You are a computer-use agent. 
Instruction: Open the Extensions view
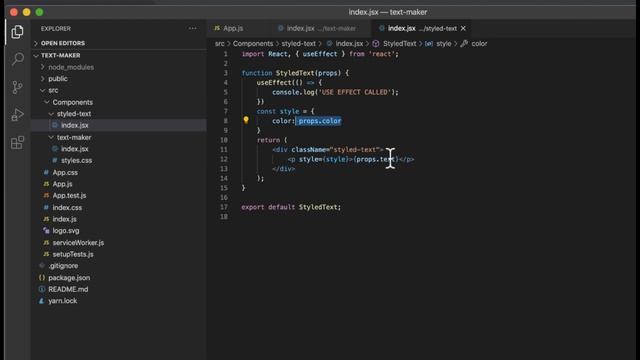[x=17, y=142]
